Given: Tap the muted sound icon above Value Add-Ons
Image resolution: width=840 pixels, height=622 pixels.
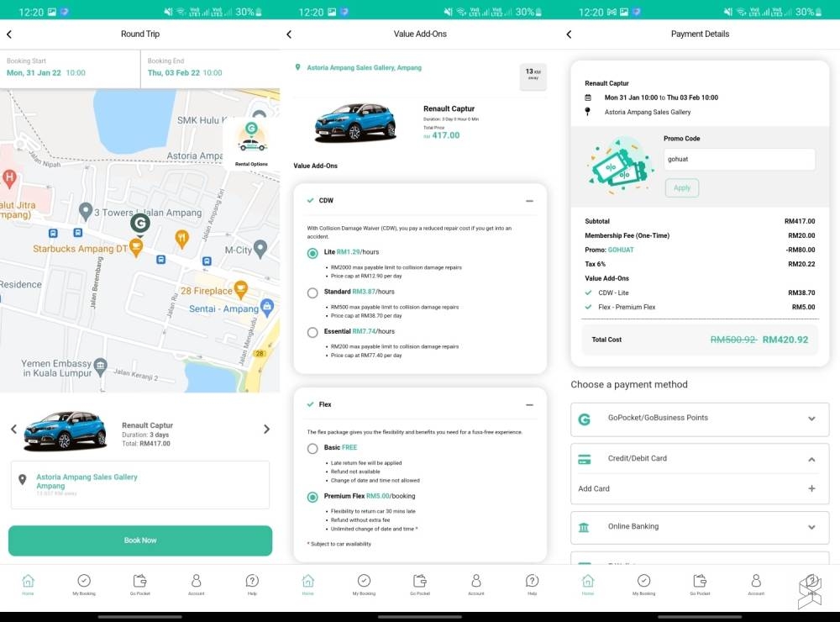Looking at the screenshot, I should (448, 12).
